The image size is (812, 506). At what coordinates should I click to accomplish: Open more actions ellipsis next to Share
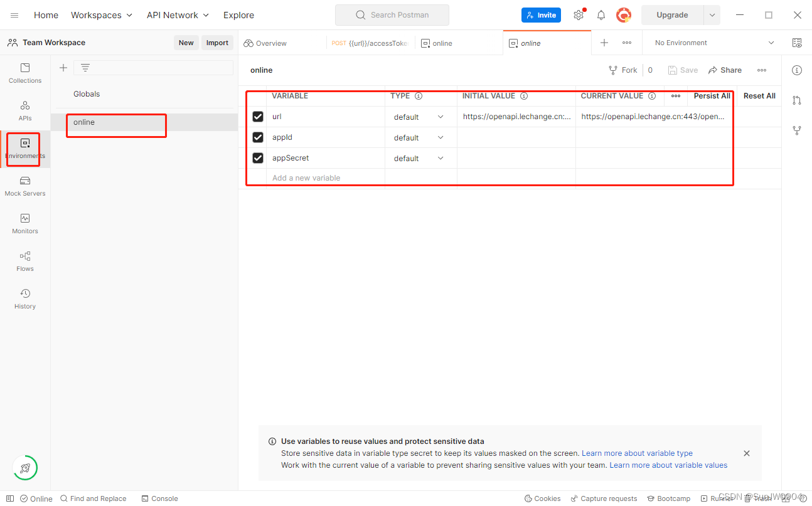762,70
